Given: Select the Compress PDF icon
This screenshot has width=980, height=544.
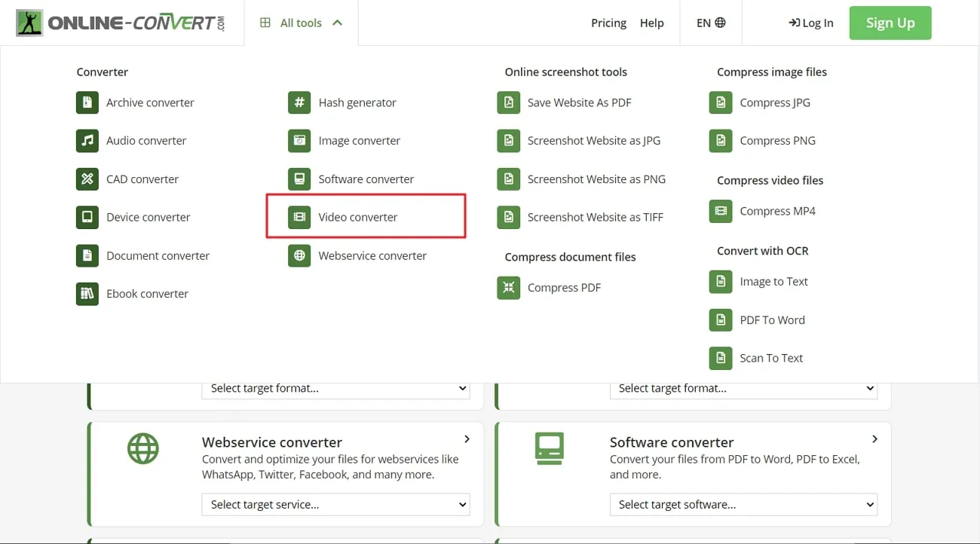Looking at the screenshot, I should tap(508, 287).
